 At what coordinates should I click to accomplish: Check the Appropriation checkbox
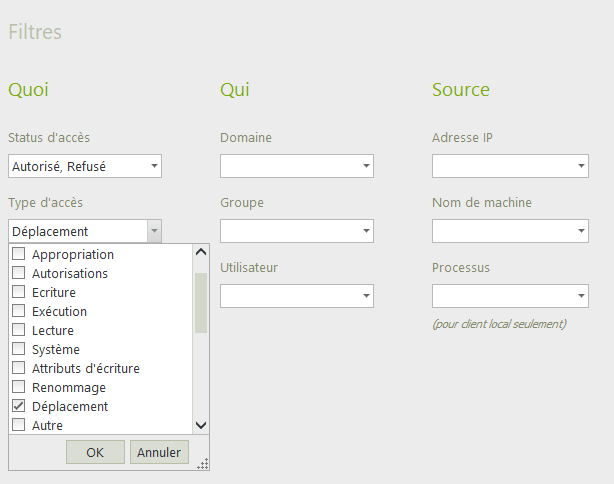(18, 254)
